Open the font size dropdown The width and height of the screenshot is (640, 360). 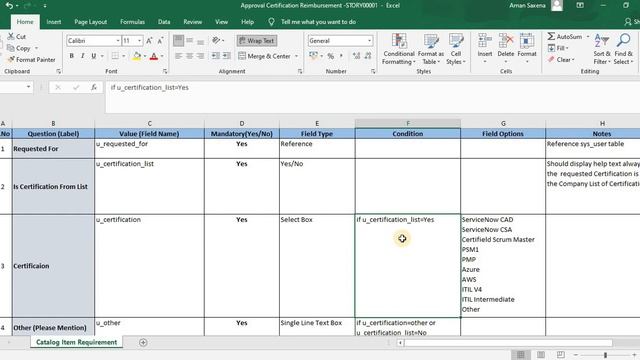pyautogui.click(x=139, y=41)
